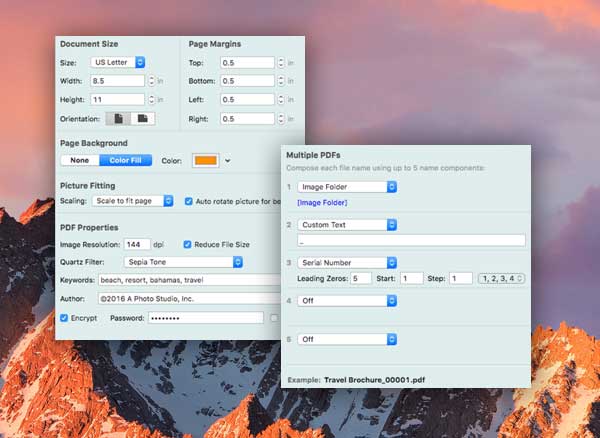The height and width of the screenshot is (438, 600).
Task: Adjust the Bottom margin stepper
Action: [281, 81]
